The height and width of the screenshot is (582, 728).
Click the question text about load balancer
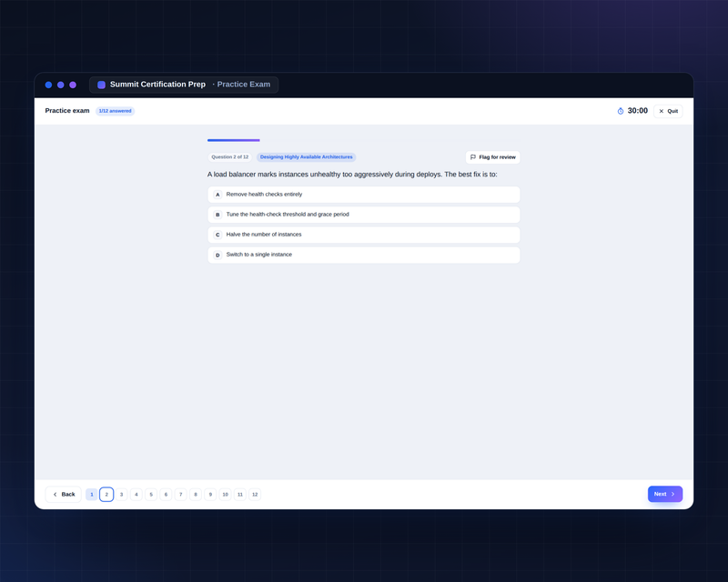click(x=352, y=175)
